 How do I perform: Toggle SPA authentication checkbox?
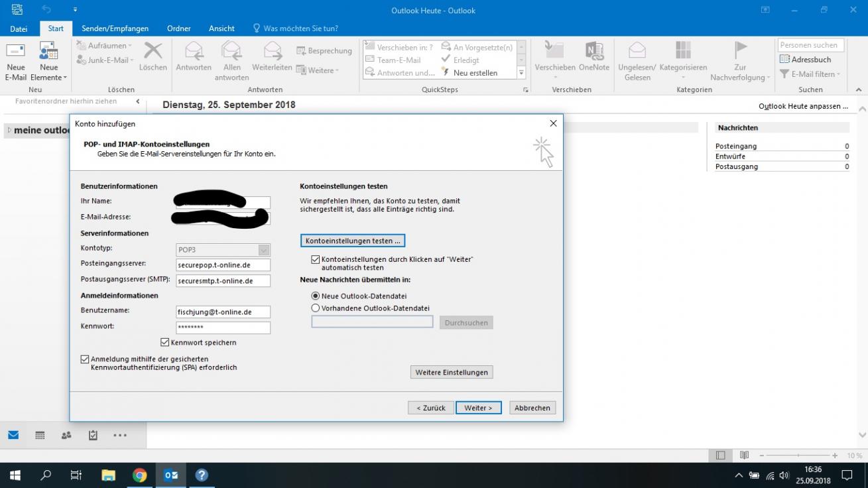(x=84, y=359)
